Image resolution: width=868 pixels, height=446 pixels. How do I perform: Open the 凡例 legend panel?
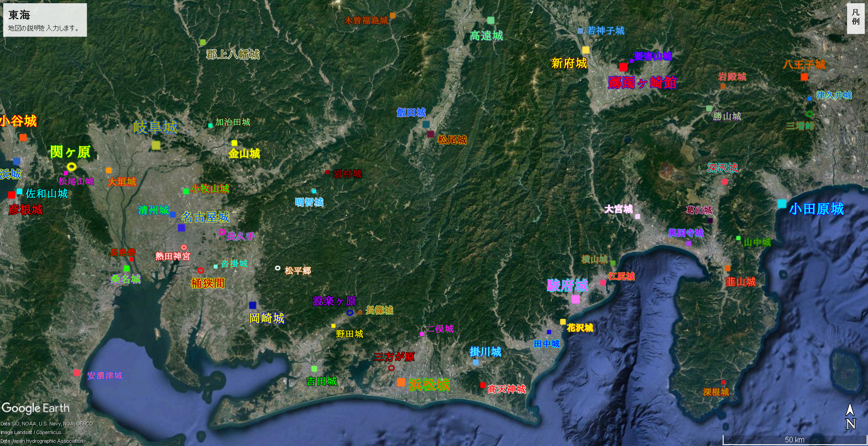[x=855, y=18]
